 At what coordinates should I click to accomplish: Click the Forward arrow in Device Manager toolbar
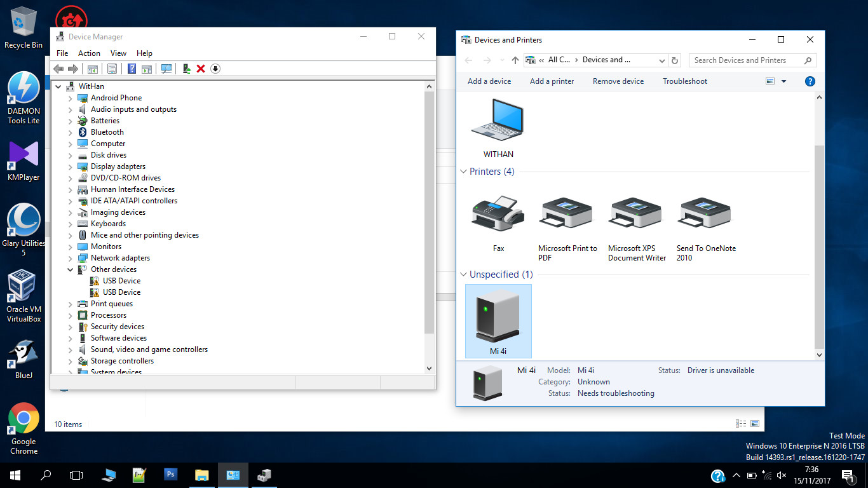tap(72, 69)
